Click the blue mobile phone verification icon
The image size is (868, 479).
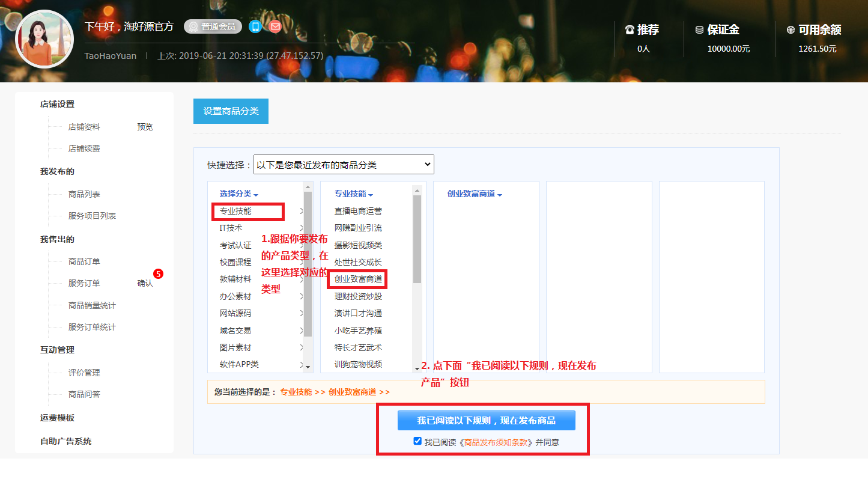point(255,26)
